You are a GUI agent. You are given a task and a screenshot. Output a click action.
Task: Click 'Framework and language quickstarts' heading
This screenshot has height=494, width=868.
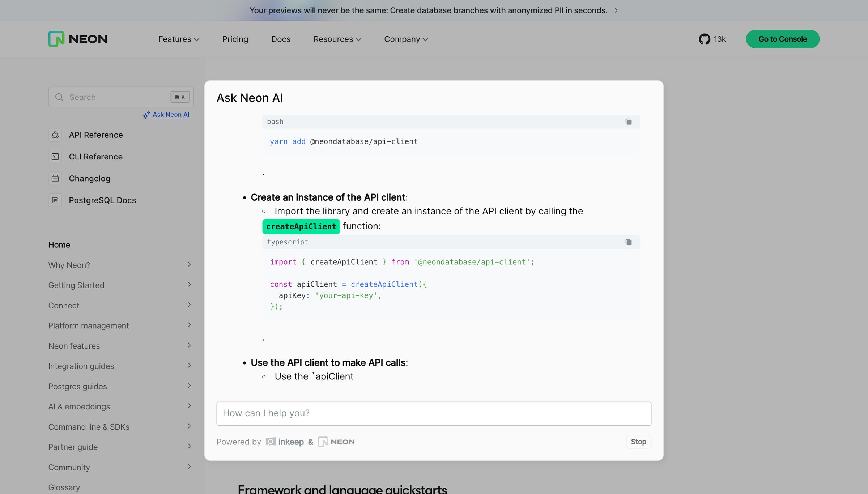coord(342,489)
